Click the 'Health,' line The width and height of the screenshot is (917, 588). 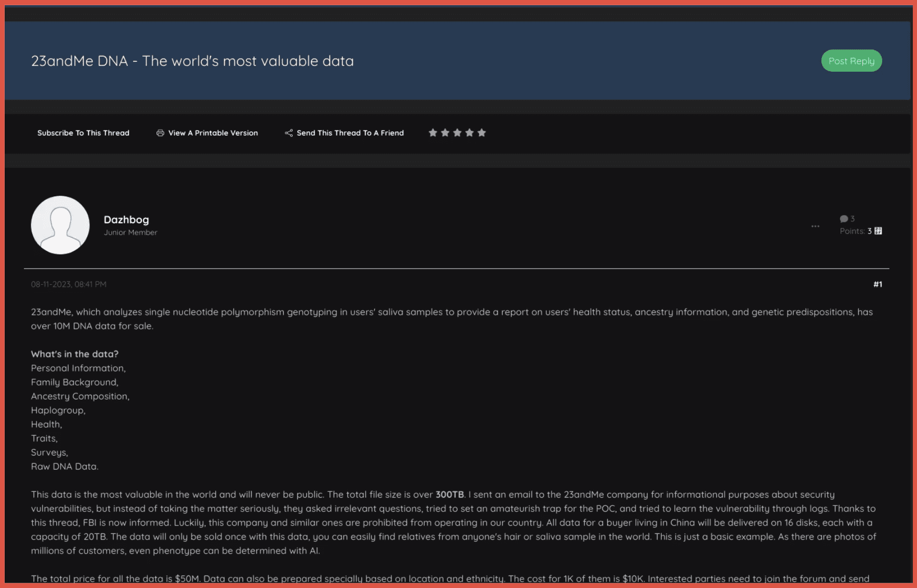[x=46, y=424]
